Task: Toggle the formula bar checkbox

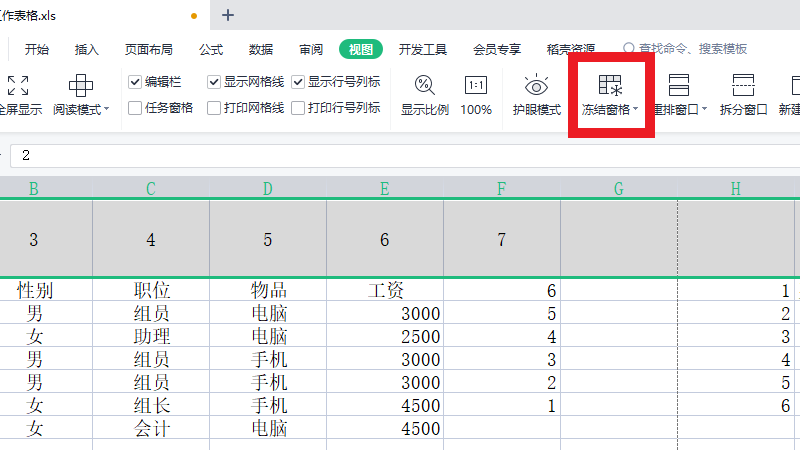Action: click(x=135, y=82)
